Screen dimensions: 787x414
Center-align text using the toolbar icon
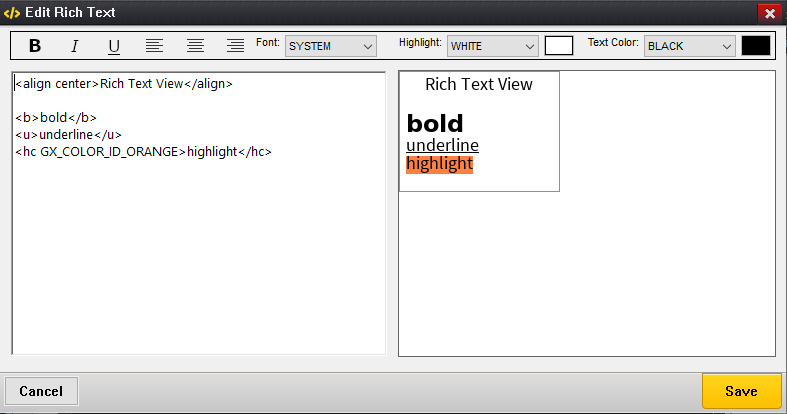pyautogui.click(x=195, y=46)
